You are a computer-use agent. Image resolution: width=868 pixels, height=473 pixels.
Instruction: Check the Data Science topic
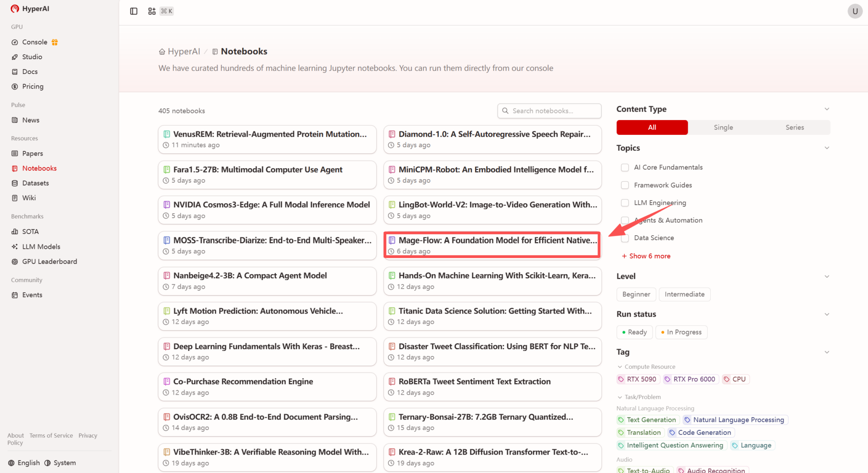pyautogui.click(x=625, y=238)
